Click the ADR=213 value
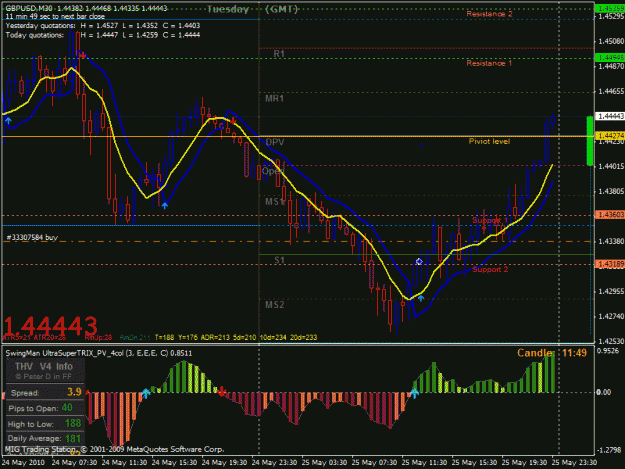 pyautogui.click(x=215, y=338)
